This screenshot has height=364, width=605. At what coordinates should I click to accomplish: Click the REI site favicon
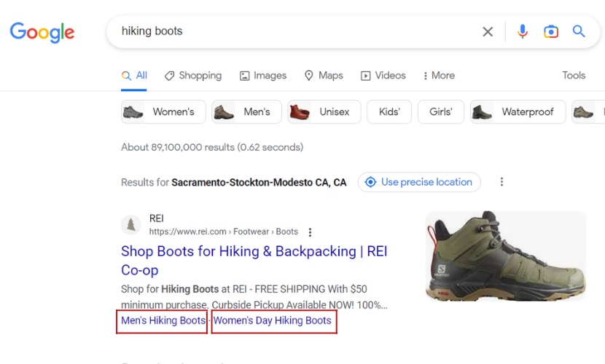131,225
